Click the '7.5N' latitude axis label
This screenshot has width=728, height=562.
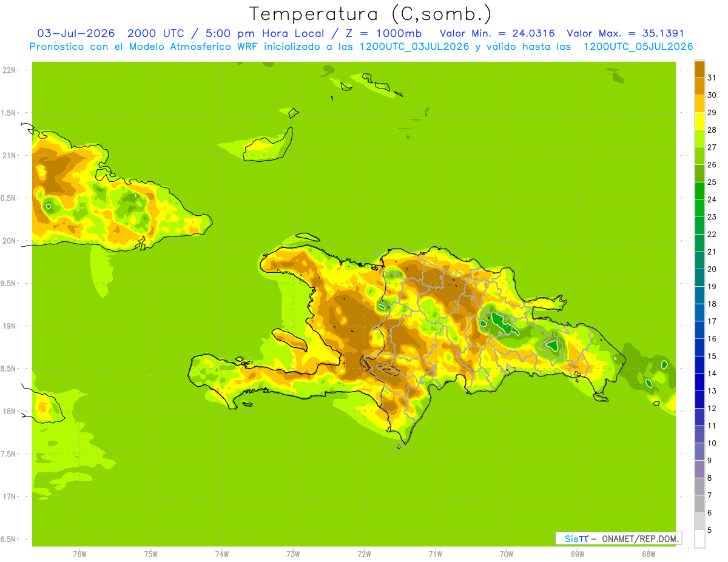9,454
